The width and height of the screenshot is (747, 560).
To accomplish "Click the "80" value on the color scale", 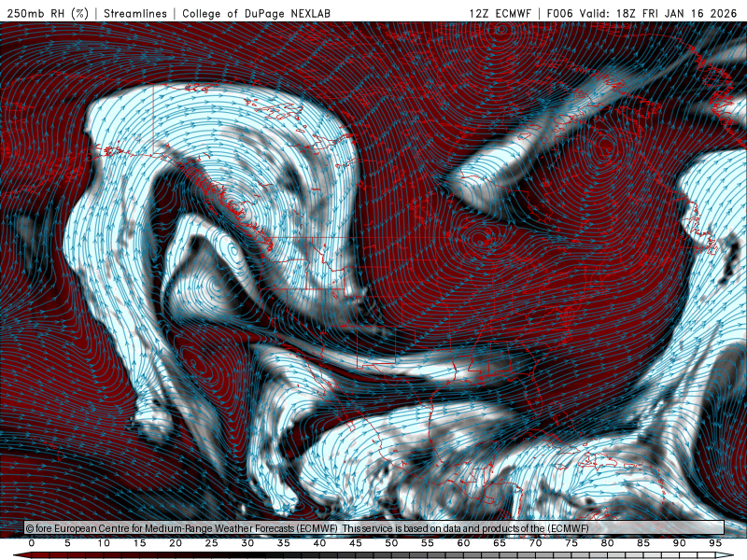I will (607, 543).
